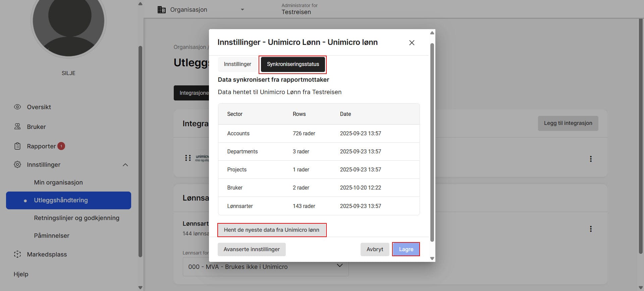Click the red Rapporter notification badge
Image resolution: width=644 pixels, height=291 pixels.
[61, 146]
